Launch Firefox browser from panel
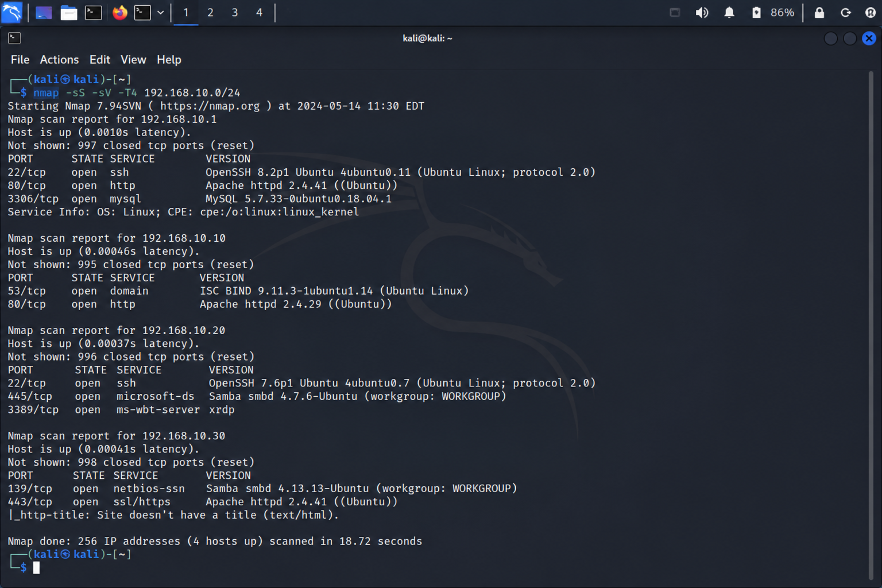The width and height of the screenshot is (882, 588). [x=119, y=13]
